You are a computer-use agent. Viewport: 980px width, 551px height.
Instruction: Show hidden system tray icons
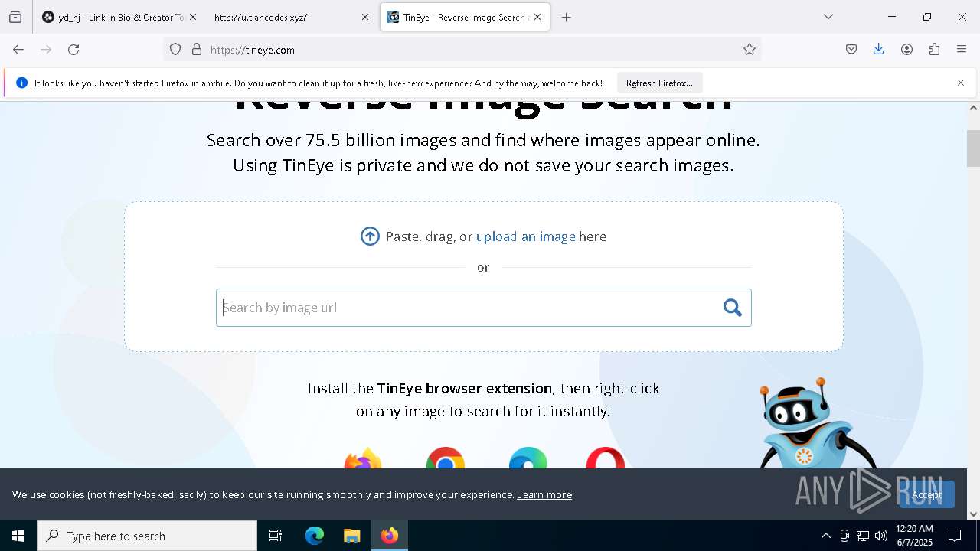[825, 536]
